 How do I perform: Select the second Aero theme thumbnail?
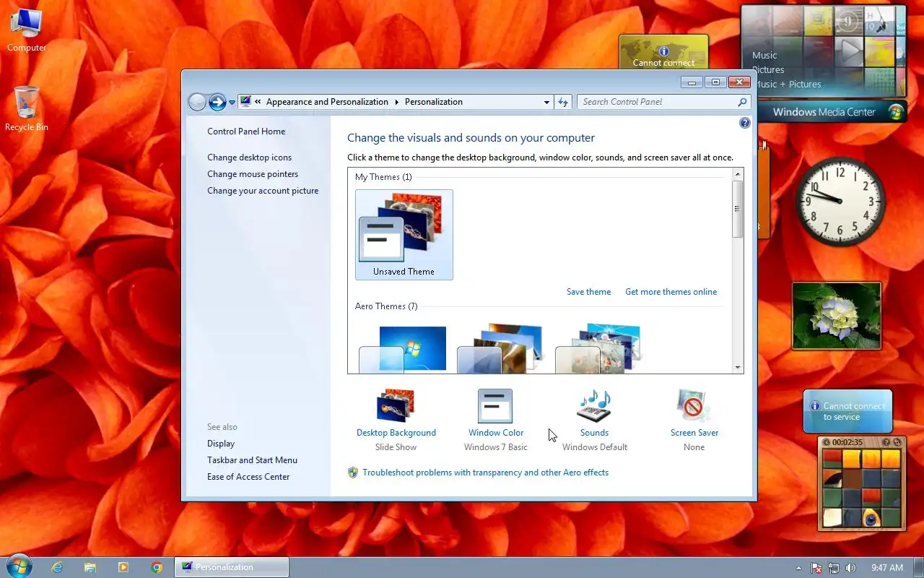(500, 348)
